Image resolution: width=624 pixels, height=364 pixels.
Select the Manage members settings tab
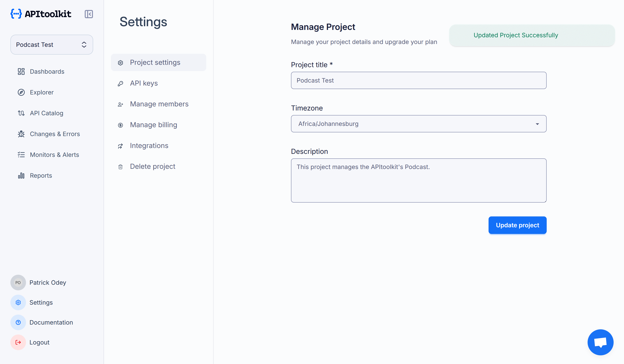coord(159,104)
